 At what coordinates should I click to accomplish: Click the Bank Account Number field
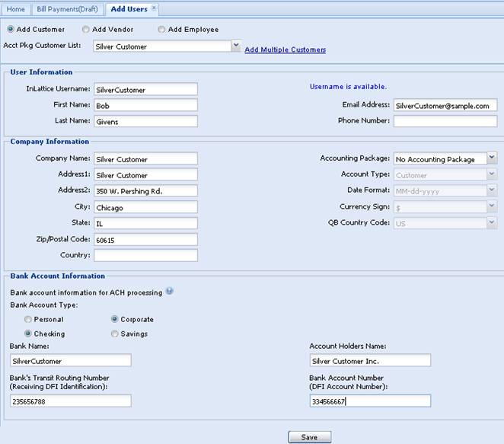[370, 401]
